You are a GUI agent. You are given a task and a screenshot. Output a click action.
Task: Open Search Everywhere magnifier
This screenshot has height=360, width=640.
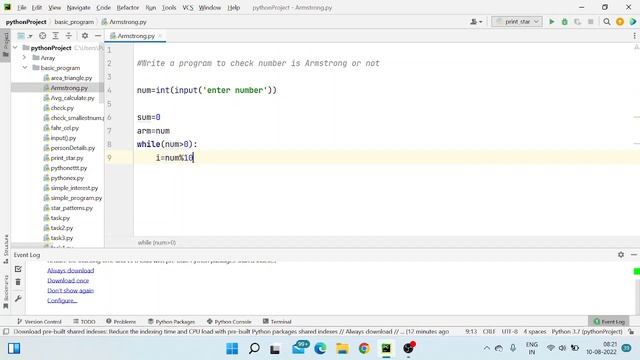(607, 22)
